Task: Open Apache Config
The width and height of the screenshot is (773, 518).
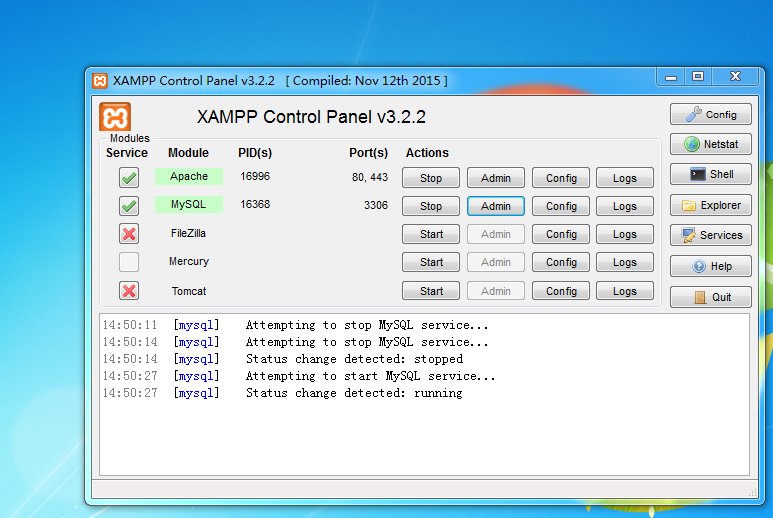Action: 561,178
